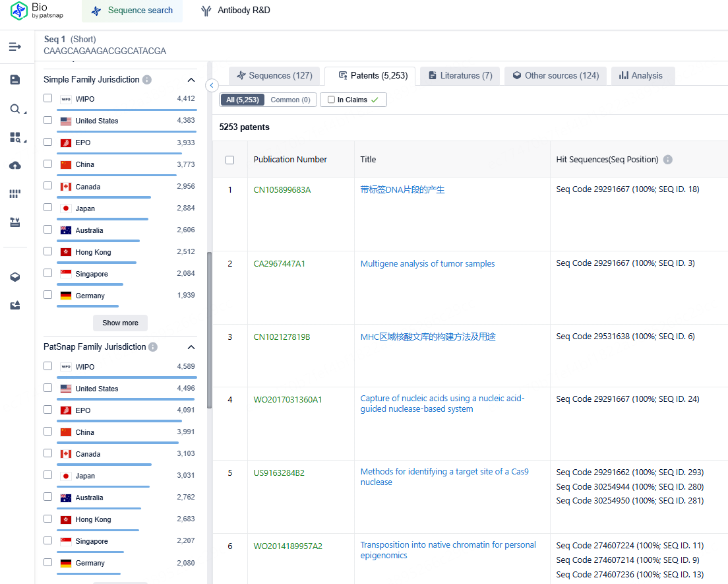Check the United States simple family filter

pos(48,120)
